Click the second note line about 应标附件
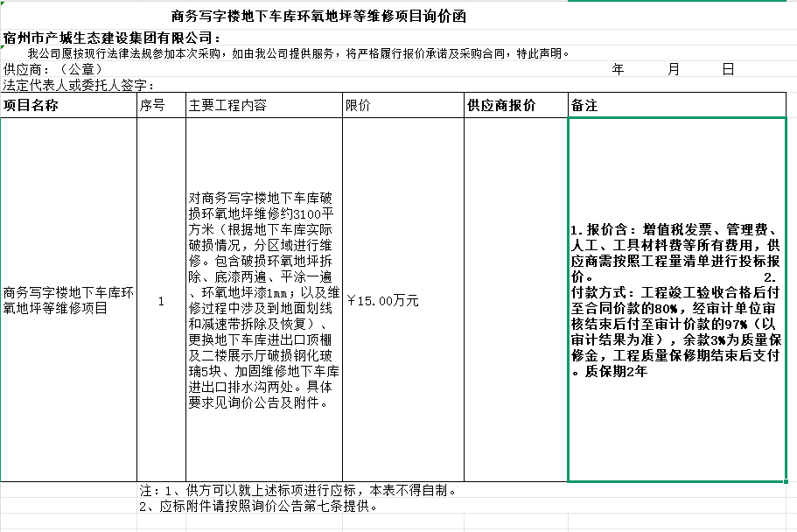The width and height of the screenshot is (797, 532). pos(259,506)
